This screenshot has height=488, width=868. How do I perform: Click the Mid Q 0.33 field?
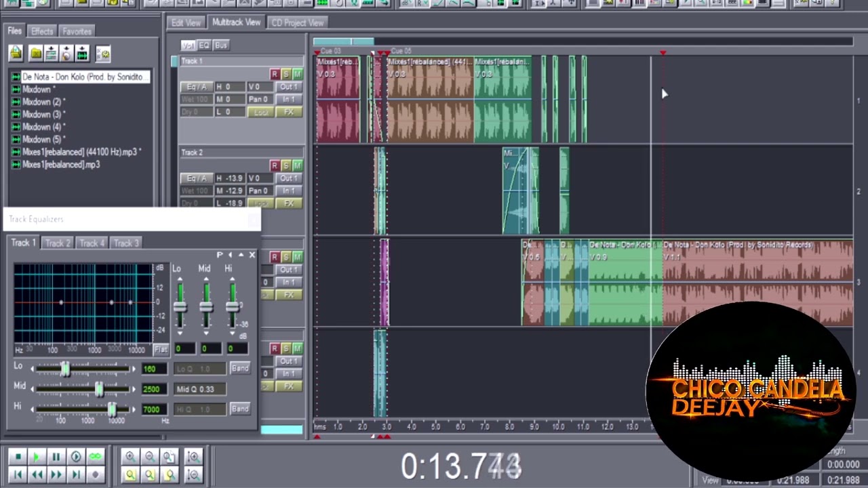200,389
